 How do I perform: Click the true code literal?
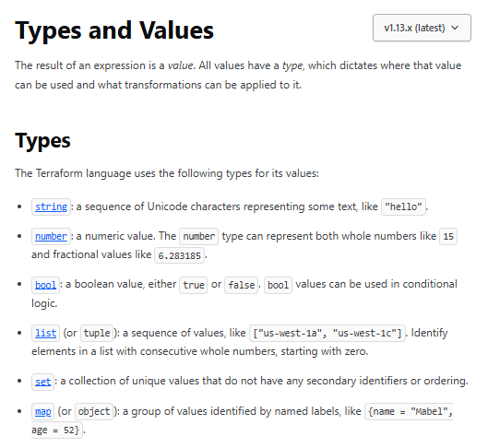point(194,285)
